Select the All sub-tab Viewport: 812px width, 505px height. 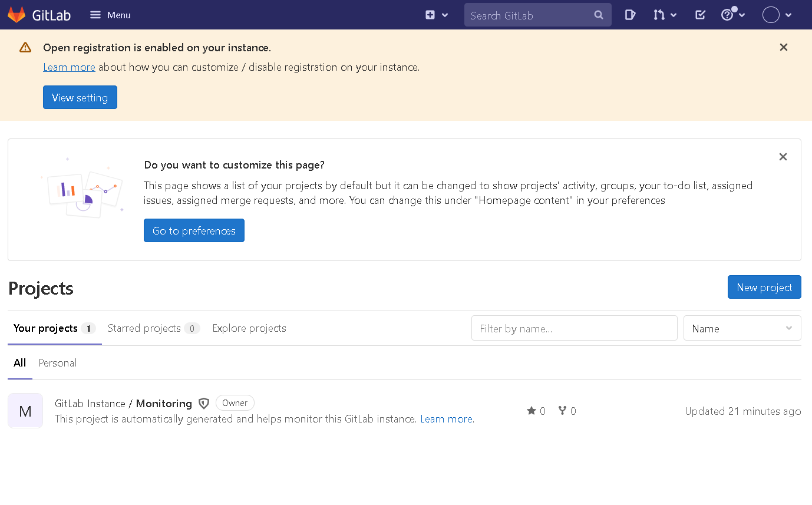(20, 363)
